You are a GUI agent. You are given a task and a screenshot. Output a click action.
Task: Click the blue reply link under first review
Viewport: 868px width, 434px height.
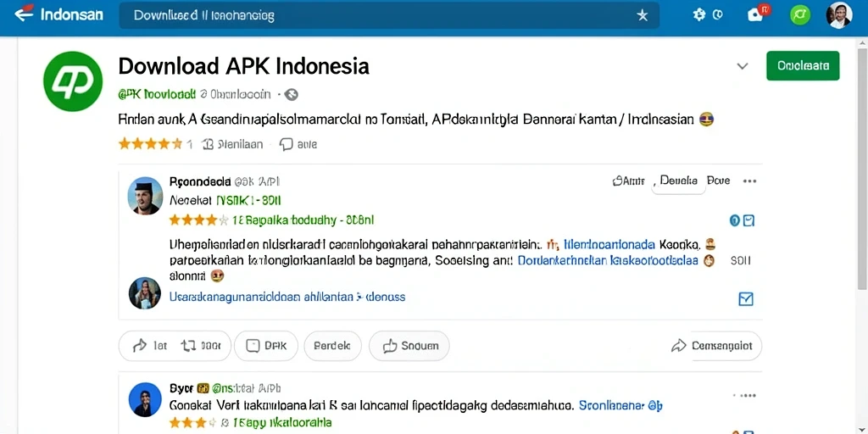(x=287, y=297)
